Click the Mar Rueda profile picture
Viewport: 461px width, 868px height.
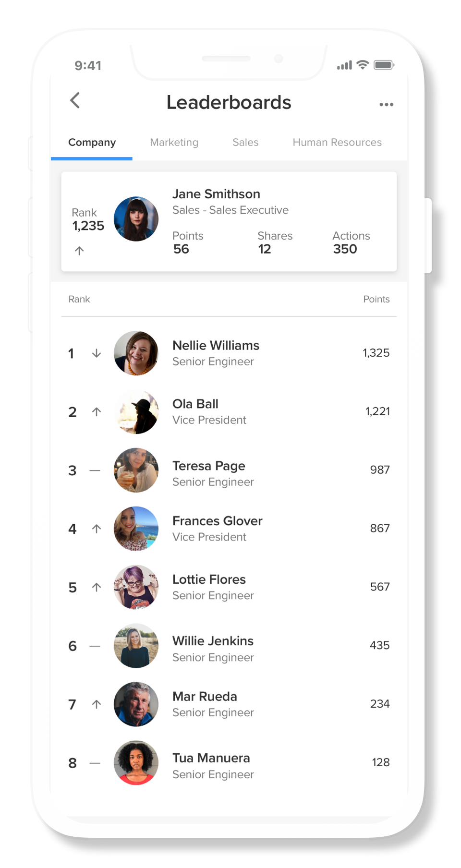[x=136, y=704]
